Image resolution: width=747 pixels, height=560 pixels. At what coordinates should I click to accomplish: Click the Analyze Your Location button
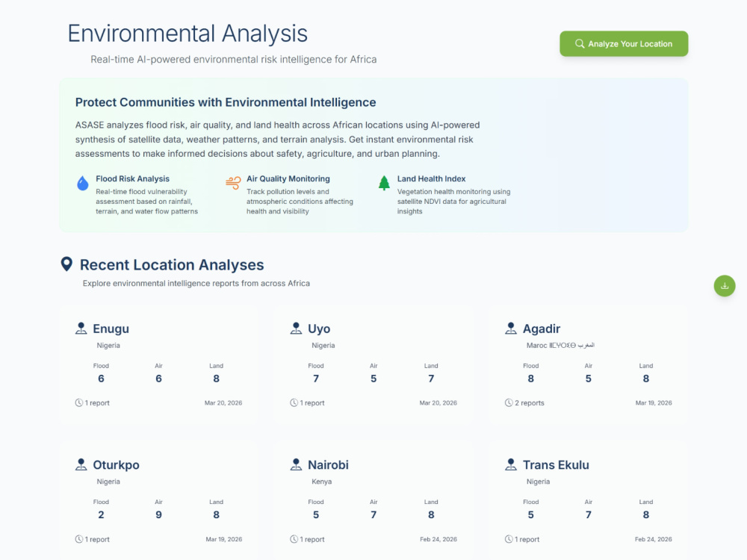[x=624, y=44]
